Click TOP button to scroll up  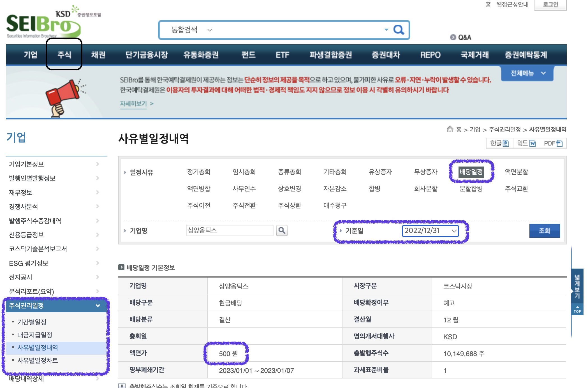(577, 310)
